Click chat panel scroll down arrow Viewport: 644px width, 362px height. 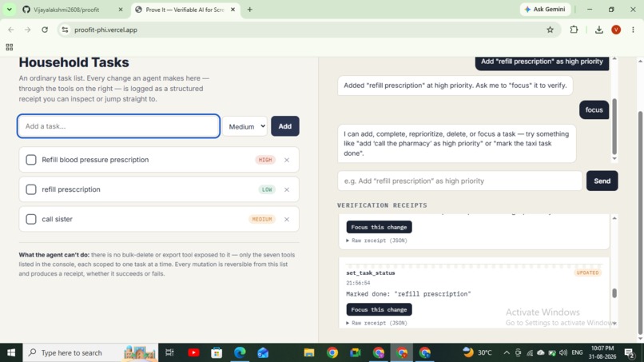click(614, 158)
